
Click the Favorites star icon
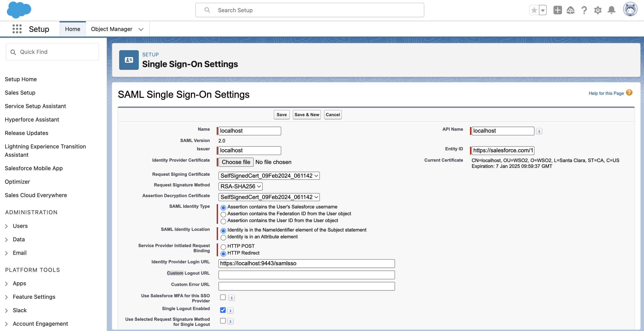pyautogui.click(x=534, y=10)
